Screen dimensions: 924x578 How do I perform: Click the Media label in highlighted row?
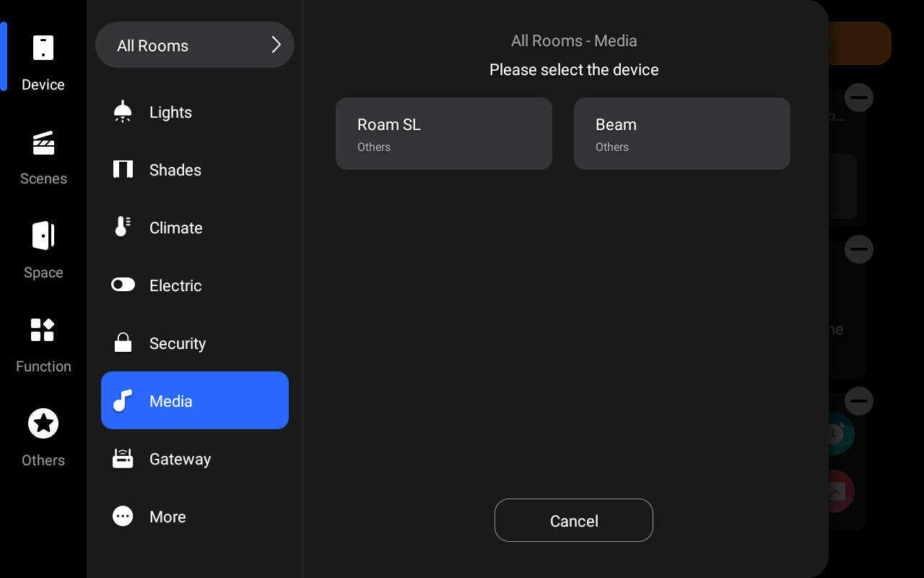tap(171, 401)
